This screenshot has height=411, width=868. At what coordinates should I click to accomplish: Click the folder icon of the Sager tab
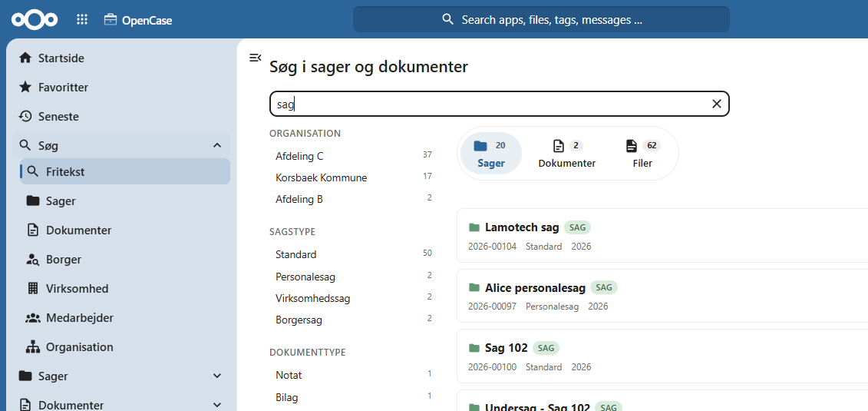480,146
